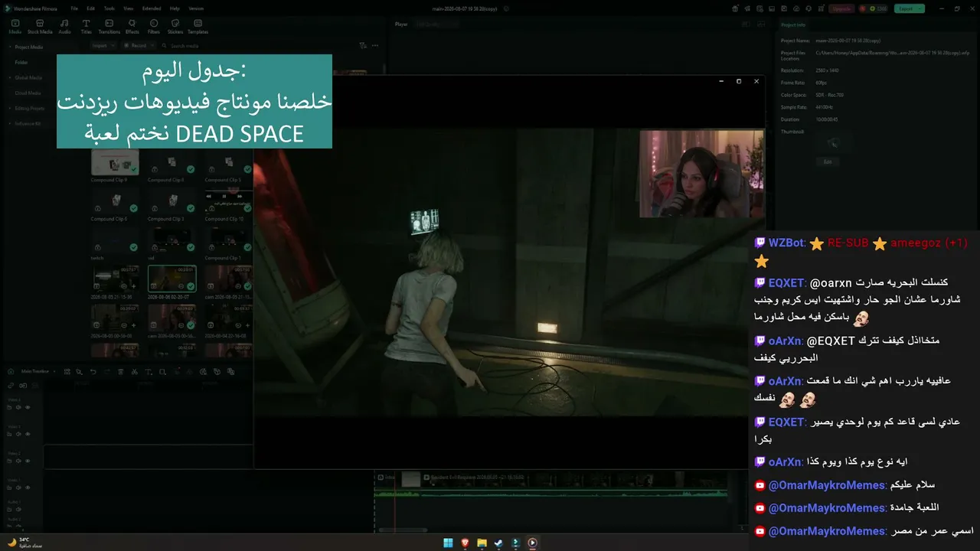Toggle Video 1 track visibility eye
Viewport: 980px width, 551px height.
(28, 487)
